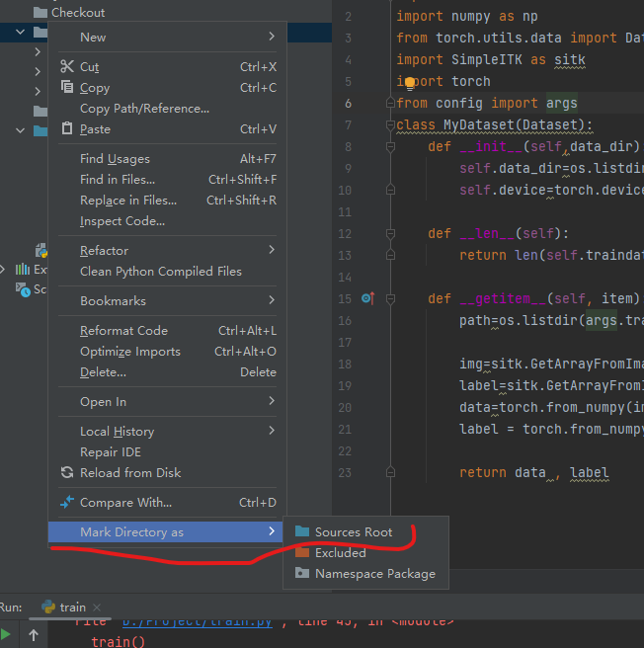Screen dimensions: 644x648
Task: Click the Scratches and Consoles icon
Action: point(23,289)
